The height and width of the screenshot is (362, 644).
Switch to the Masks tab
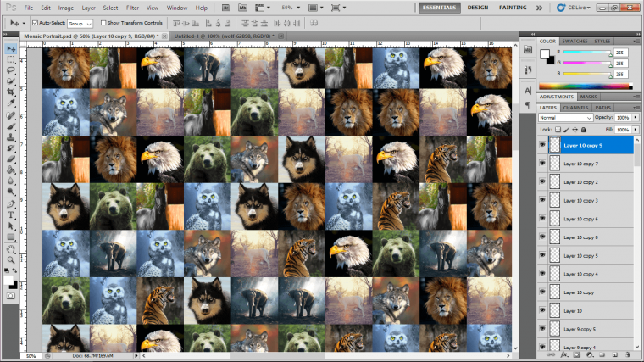(x=588, y=97)
